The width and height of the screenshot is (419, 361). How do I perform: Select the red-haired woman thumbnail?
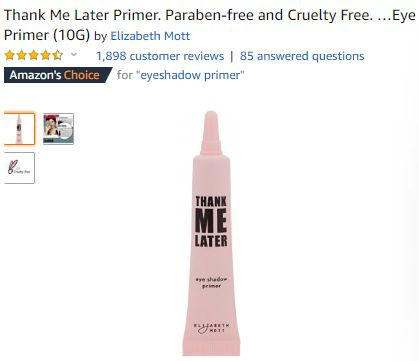click(58, 129)
